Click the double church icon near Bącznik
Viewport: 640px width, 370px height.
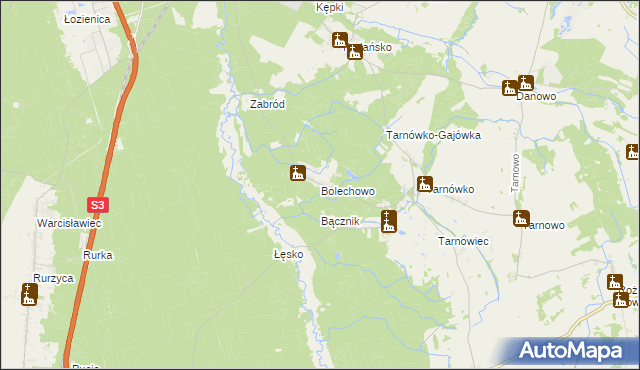click(389, 222)
